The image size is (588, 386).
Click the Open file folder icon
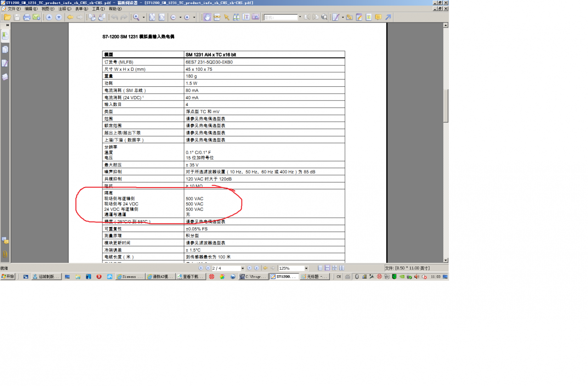7,17
